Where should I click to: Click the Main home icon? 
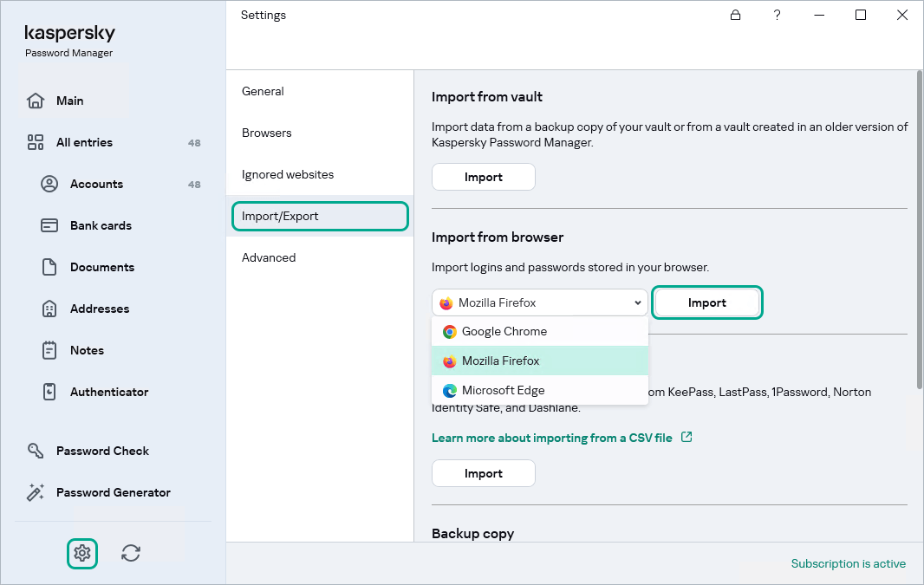tap(36, 101)
